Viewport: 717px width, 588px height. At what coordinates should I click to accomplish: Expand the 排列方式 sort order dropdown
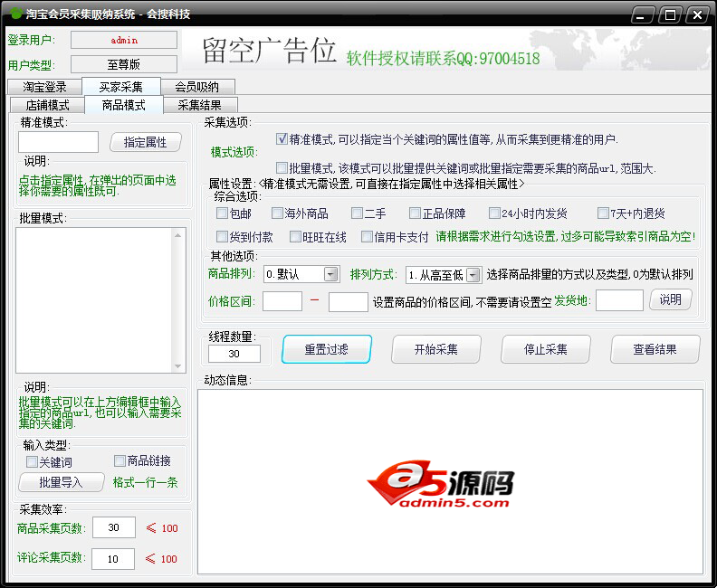tap(473, 274)
